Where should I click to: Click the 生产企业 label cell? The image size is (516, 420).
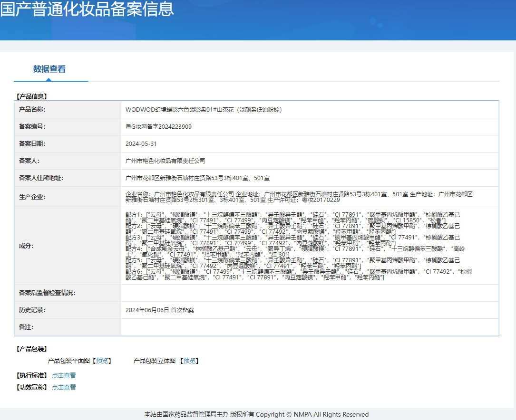point(68,197)
